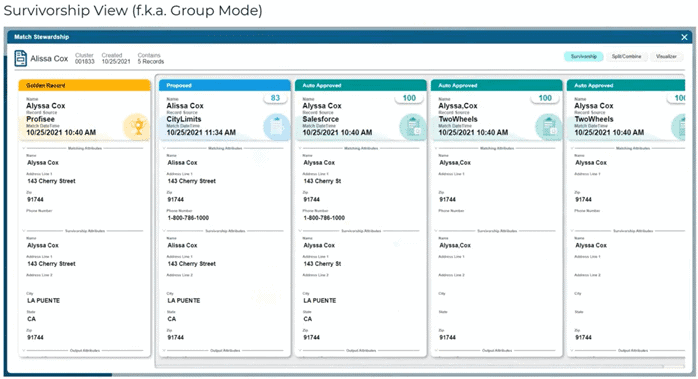Click 'Salesforce' record source text

321,119
